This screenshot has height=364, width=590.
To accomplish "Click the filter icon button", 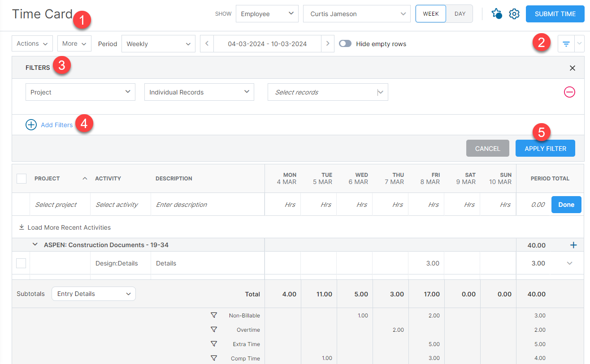I will [x=566, y=44].
